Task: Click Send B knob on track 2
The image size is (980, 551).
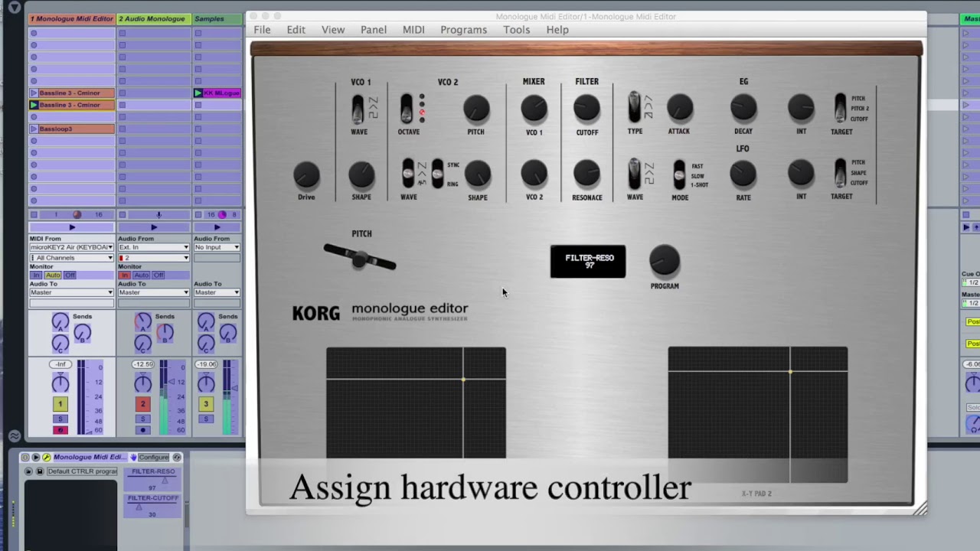Action: (x=165, y=333)
